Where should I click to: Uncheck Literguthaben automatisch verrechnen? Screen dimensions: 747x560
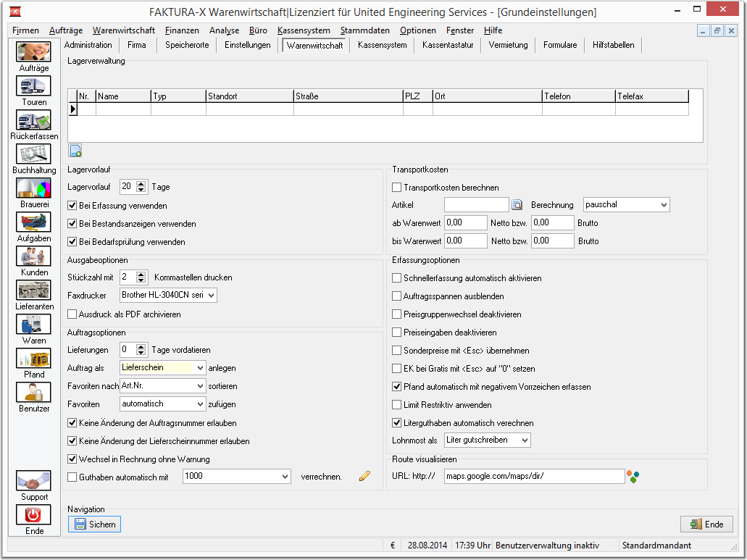point(396,423)
